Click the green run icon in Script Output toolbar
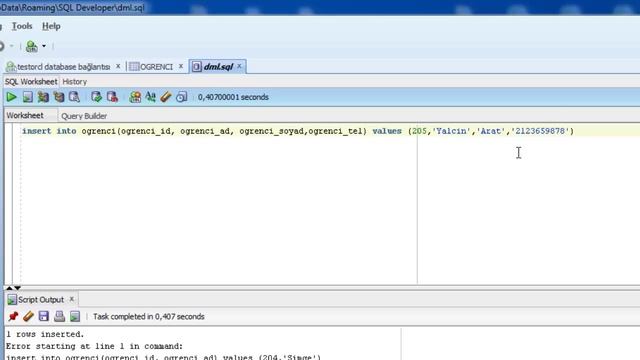640x360 pixels. 75,316
